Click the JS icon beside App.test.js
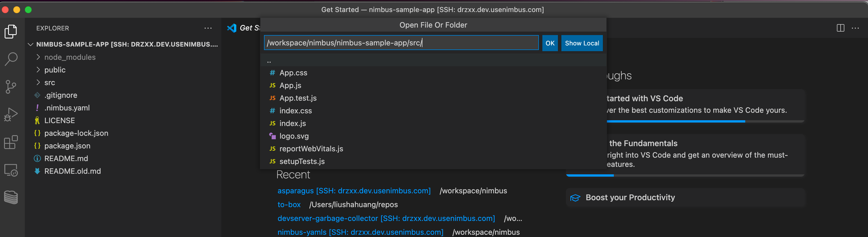Screen dimensions: 868x237 tap(273, 98)
